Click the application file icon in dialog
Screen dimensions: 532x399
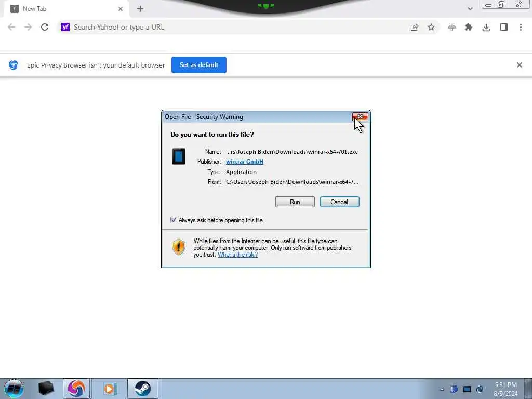(179, 156)
